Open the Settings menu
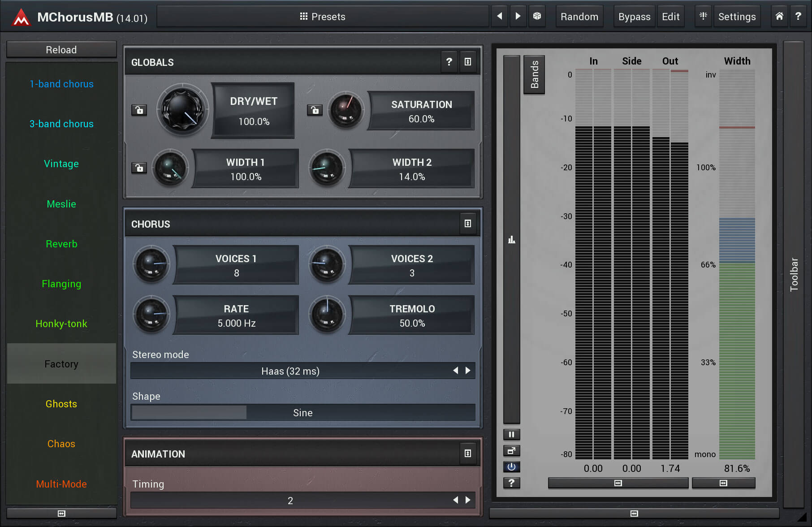 (737, 17)
